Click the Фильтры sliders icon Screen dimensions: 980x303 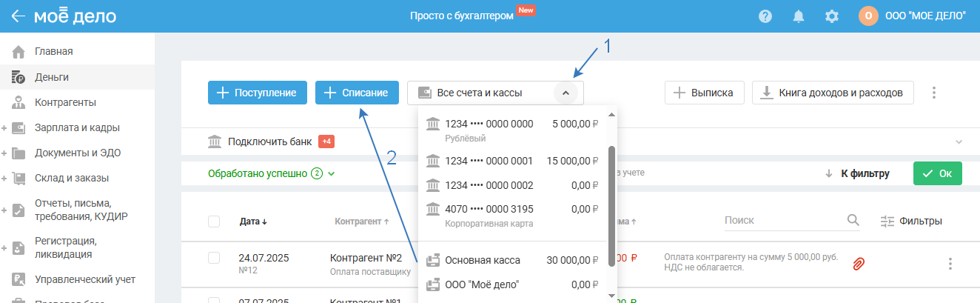(887, 221)
